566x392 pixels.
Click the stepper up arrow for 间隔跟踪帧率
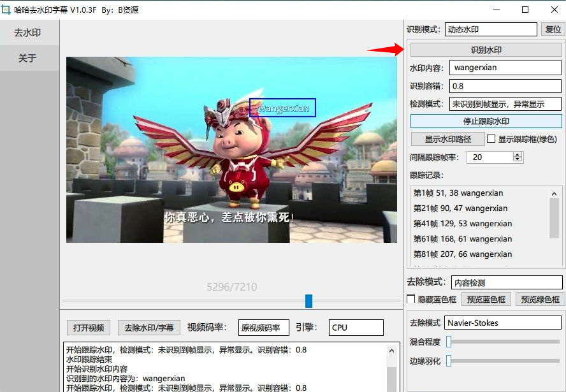(518, 154)
